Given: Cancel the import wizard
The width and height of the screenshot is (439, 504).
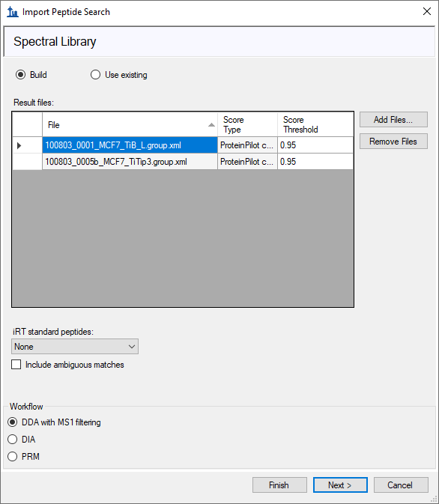Looking at the screenshot, I should [x=401, y=485].
